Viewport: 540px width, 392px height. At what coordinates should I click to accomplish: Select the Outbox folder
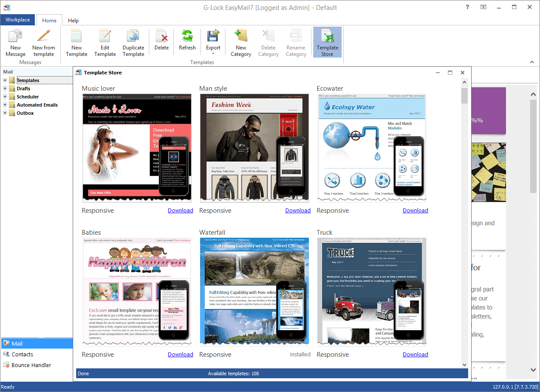click(25, 113)
